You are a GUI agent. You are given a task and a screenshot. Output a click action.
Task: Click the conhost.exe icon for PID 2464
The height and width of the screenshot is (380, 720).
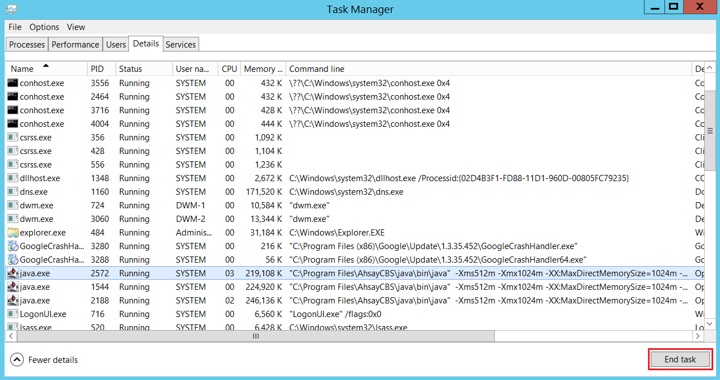tap(12, 96)
